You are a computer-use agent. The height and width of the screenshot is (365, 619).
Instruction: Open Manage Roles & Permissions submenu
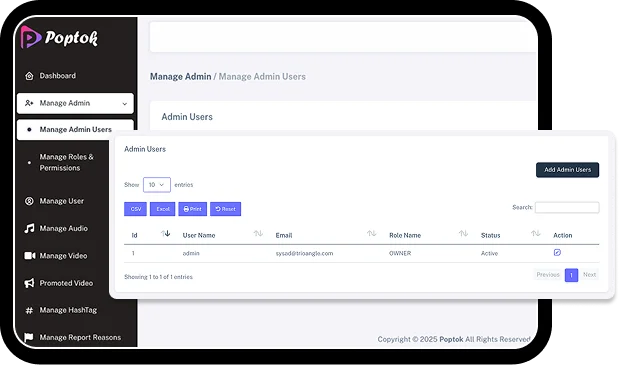[67, 163]
